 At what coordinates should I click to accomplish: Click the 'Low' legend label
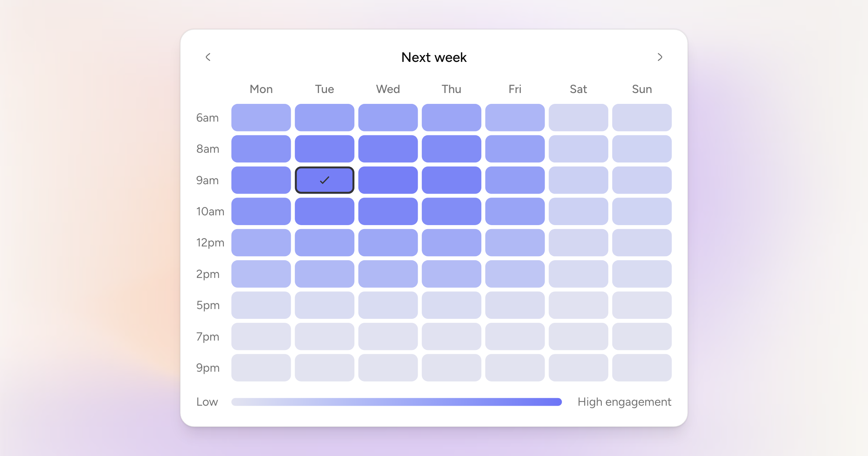207,402
